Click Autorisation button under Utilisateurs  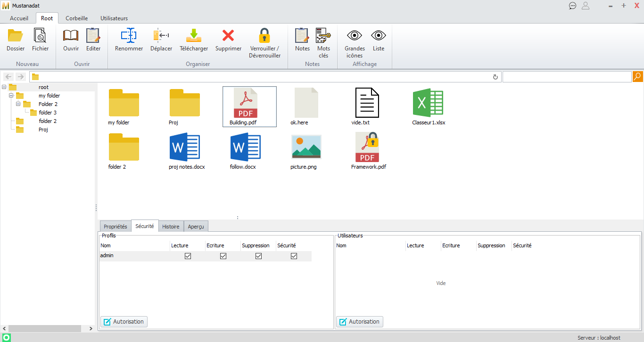[360, 322]
